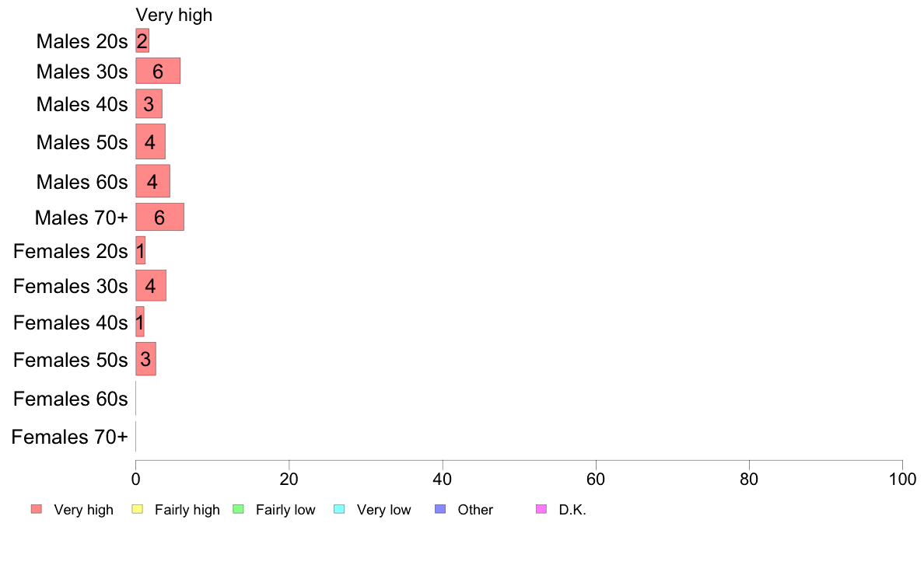Click the yellow Fairly high legend swatch

coord(138,509)
